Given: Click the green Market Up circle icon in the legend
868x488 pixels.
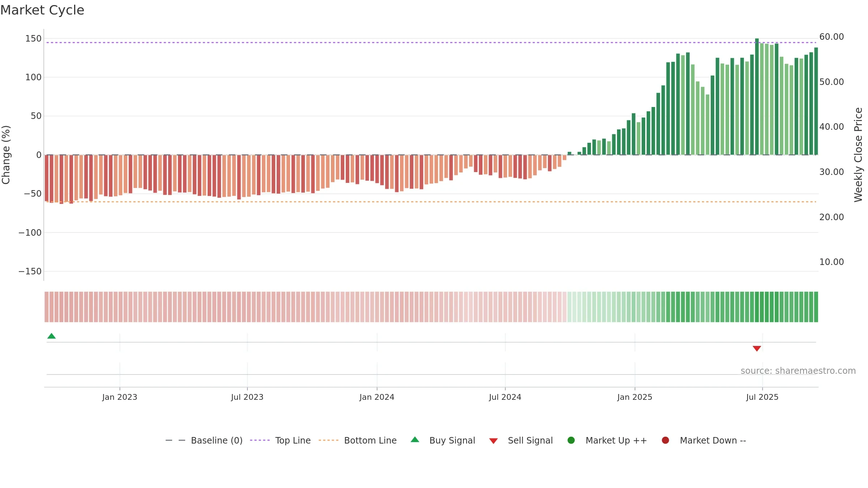Looking at the screenshot, I should [x=571, y=440].
